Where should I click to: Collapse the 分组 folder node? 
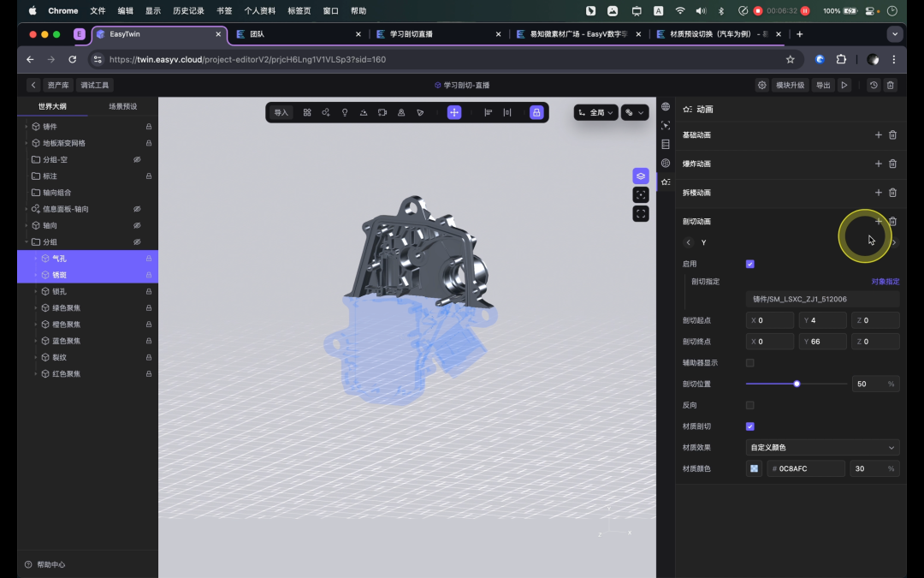26,242
